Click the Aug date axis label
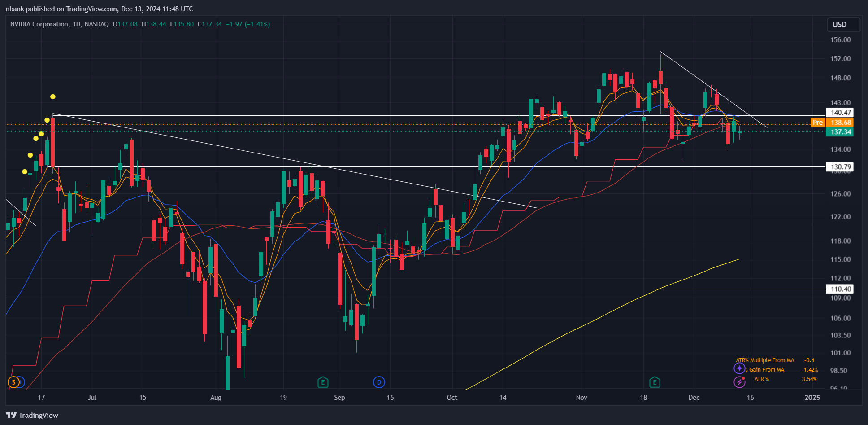The height and width of the screenshot is (425, 868). coord(216,398)
